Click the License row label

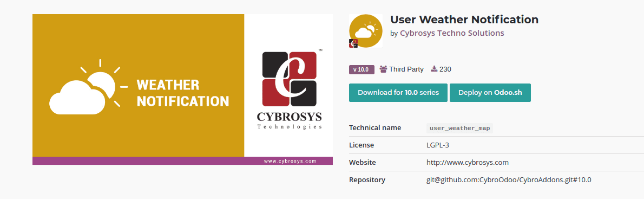click(x=362, y=145)
